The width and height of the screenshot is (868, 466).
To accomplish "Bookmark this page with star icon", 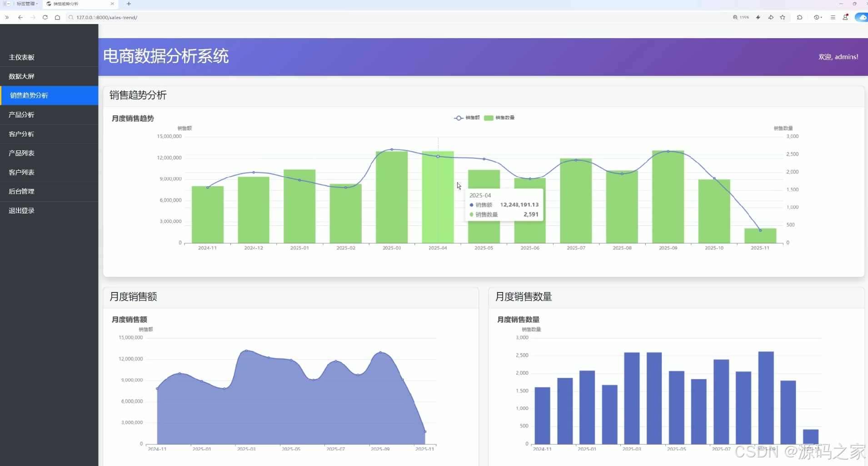I will (x=783, y=17).
